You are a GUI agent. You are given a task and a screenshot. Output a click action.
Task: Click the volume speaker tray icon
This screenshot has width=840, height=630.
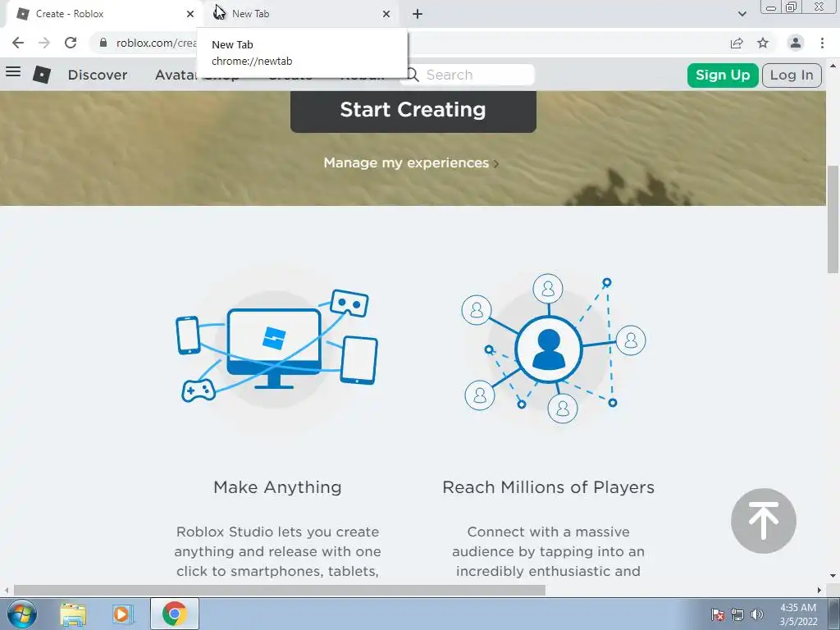click(x=757, y=614)
